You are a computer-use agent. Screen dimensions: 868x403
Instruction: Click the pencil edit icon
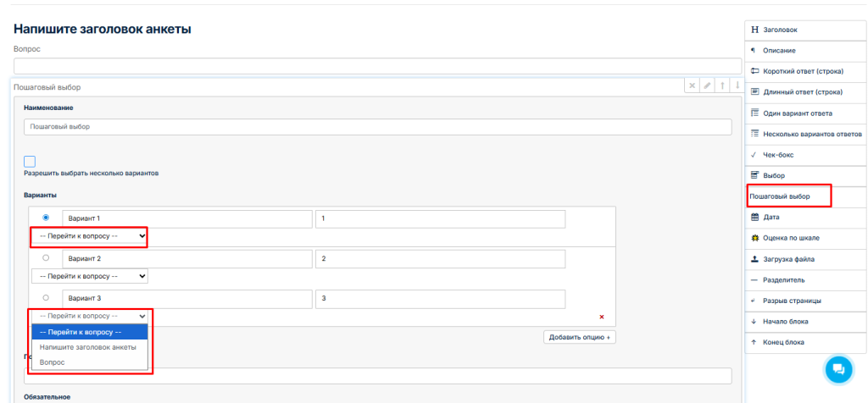tap(707, 86)
